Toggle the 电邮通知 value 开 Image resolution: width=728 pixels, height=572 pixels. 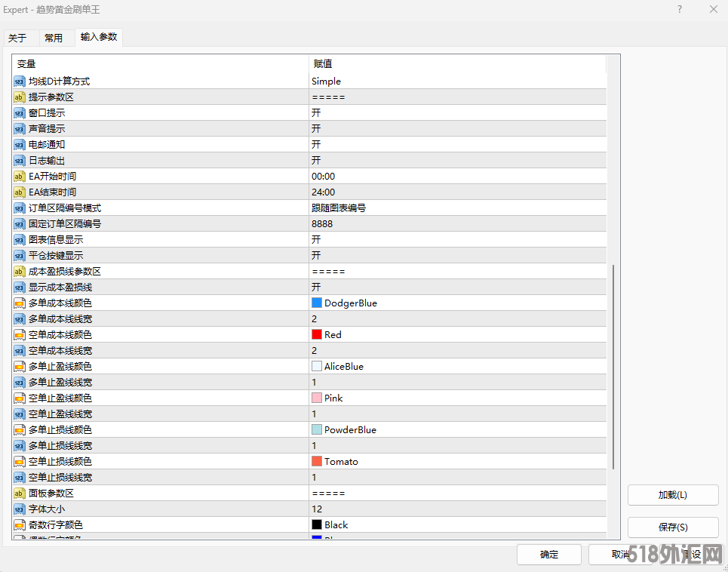(316, 145)
